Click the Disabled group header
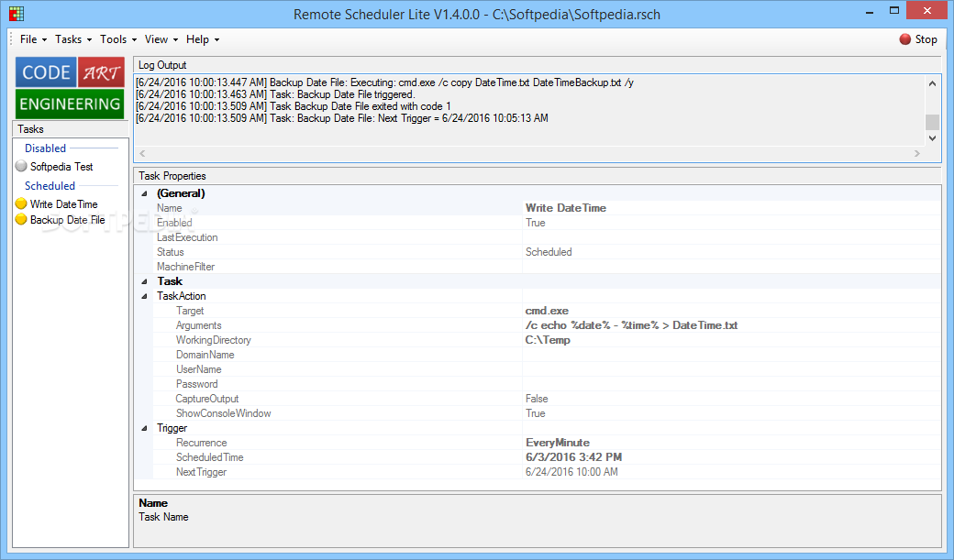This screenshot has width=954, height=560. pos(45,148)
